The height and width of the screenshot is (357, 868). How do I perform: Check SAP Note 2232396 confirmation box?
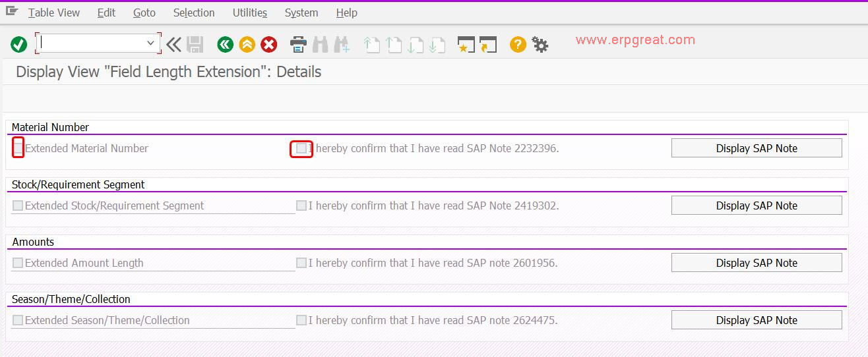[x=301, y=148]
